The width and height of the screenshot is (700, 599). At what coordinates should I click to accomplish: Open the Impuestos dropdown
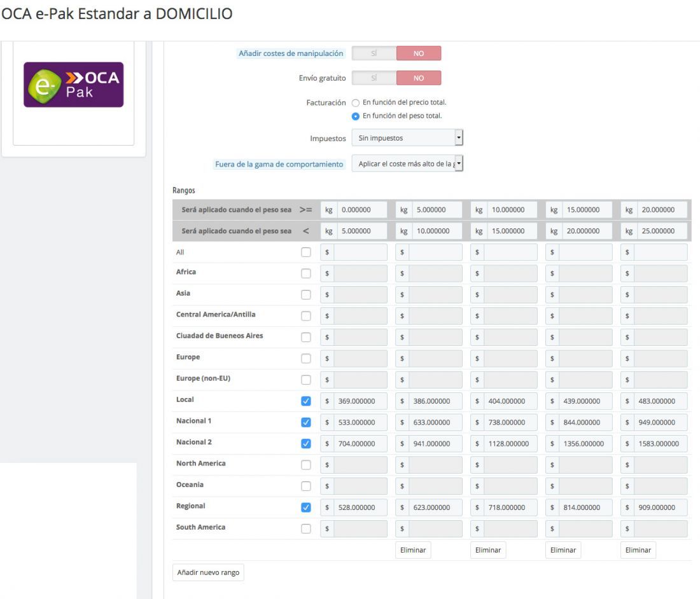tap(407, 138)
